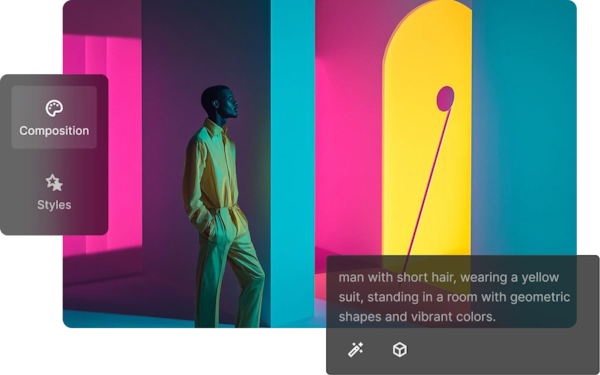Click into the prompt text about yellow suit
This screenshot has height=375, width=600.
point(454,297)
